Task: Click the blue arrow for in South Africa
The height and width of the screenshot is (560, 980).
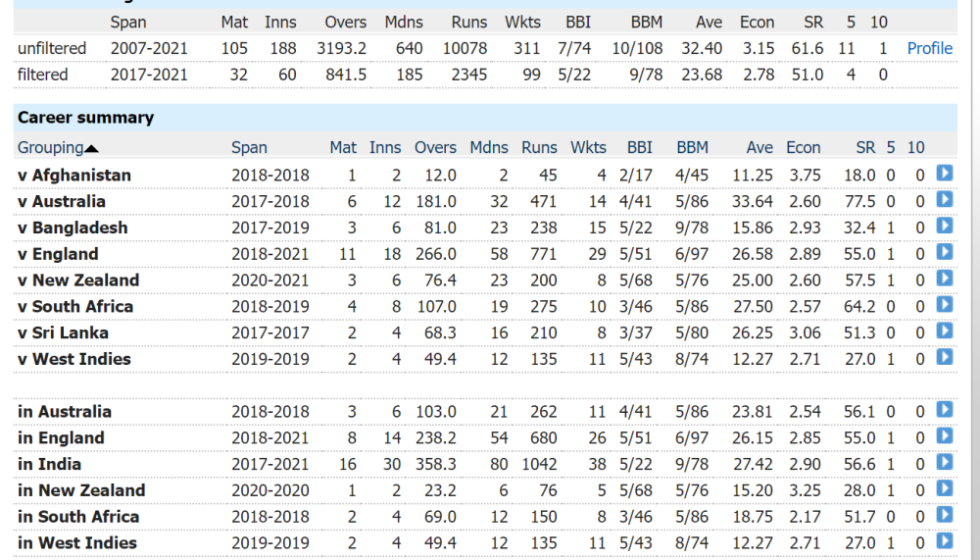Action: coord(945,515)
